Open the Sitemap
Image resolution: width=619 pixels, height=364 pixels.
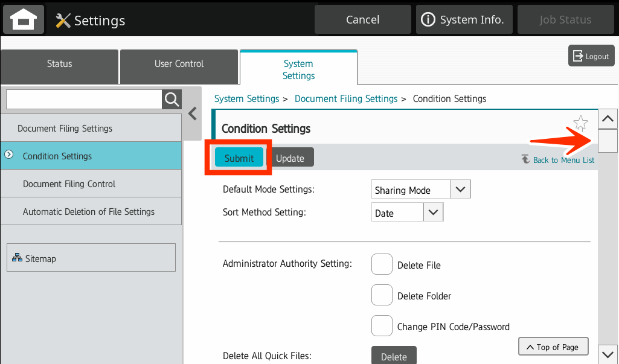pos(91,258)
